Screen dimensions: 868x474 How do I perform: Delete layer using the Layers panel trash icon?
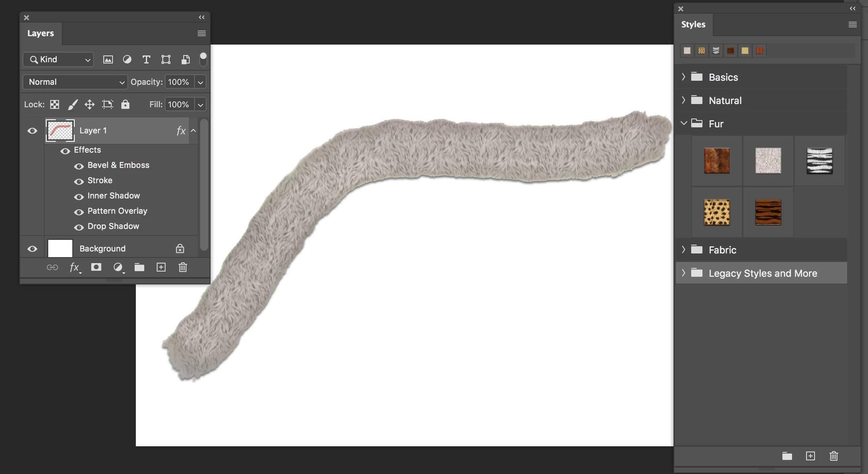click(183, 267)
